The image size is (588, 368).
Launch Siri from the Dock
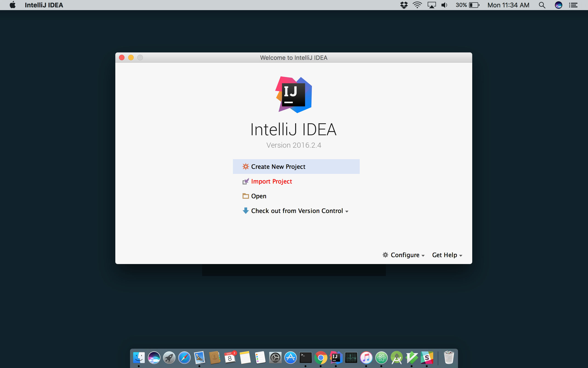click(x=154, y=357)
